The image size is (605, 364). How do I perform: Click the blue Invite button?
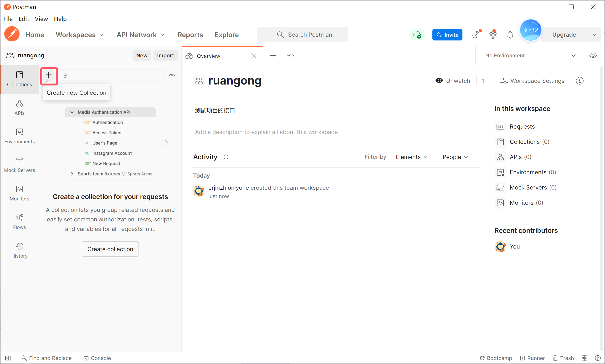(447, 35)
